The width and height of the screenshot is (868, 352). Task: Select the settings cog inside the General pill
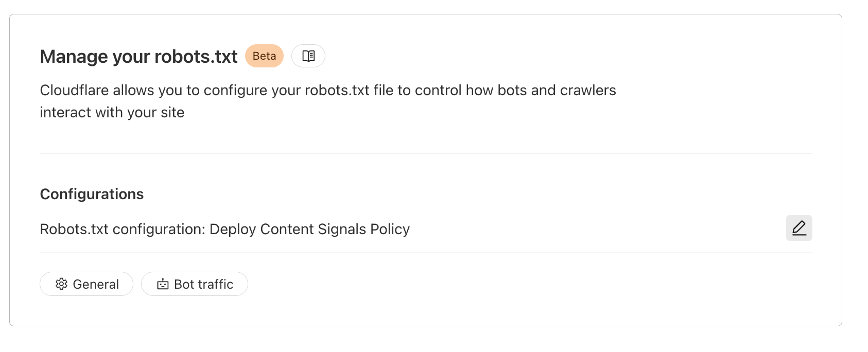click(x=62, y=284)
